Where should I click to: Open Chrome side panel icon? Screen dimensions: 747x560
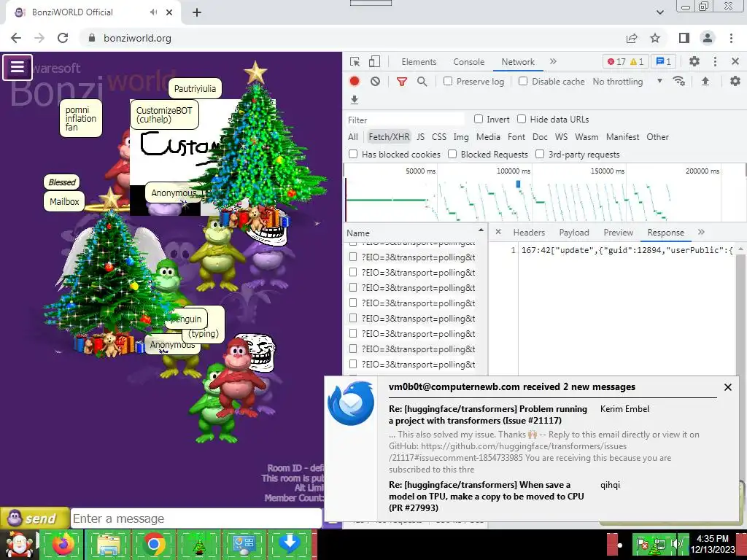(x=684, y=38)
